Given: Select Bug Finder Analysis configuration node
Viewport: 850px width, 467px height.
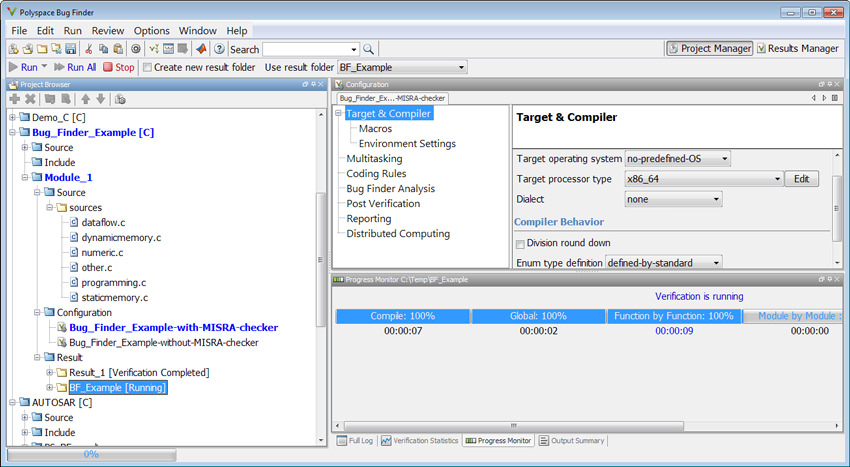Looking at the screenshot, I should [390, 189].
